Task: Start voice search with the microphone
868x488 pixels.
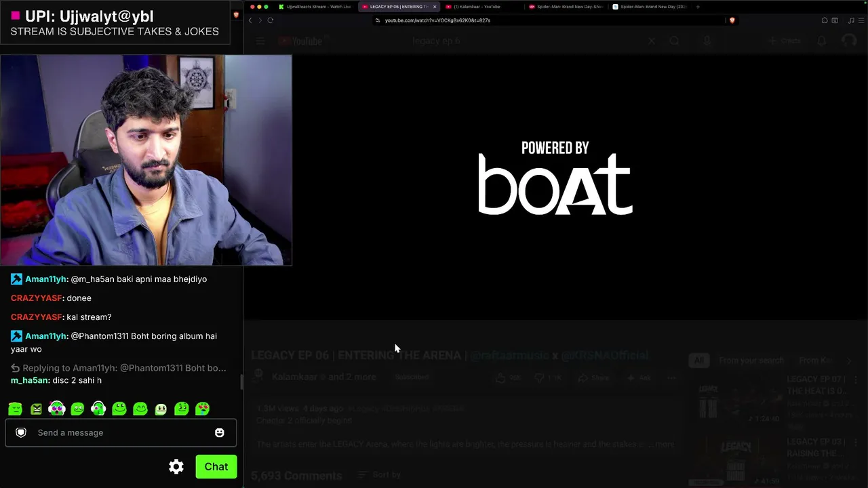Action: 707,41
